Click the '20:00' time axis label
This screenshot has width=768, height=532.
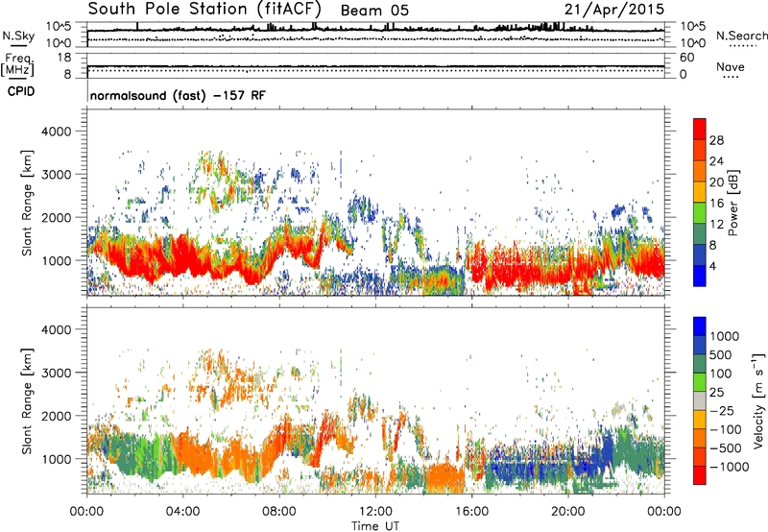[568, 512]
